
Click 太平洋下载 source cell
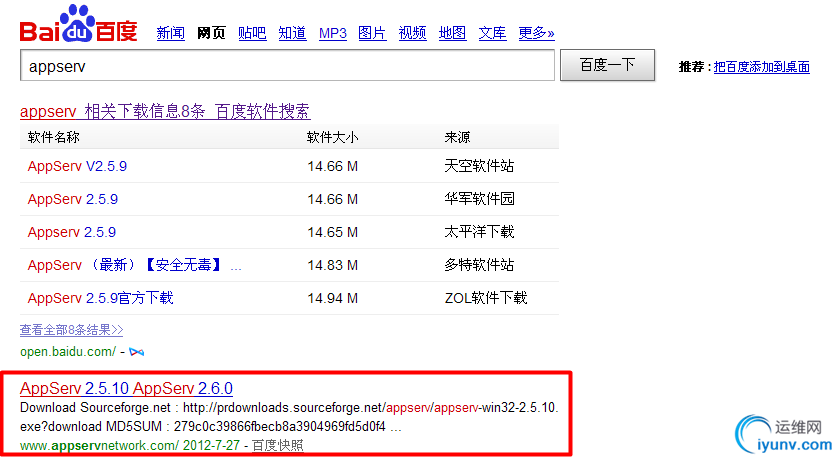tap(479, 232)
